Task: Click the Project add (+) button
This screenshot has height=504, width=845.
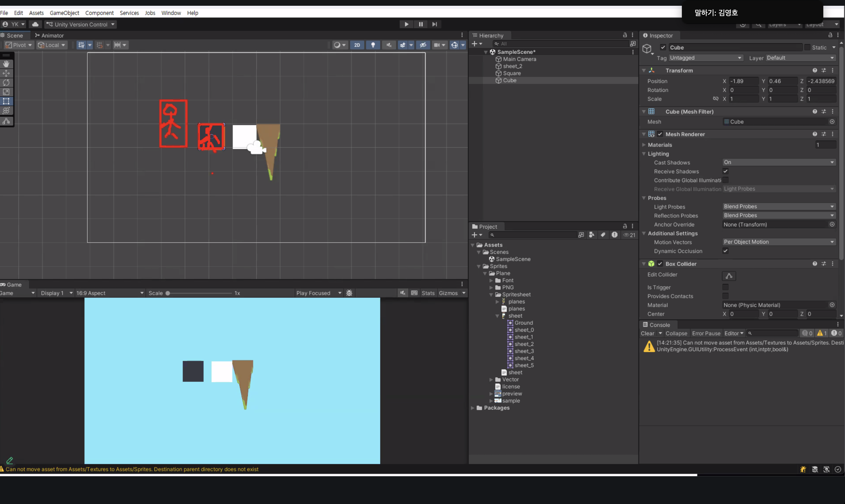Action: click(x=477, y=235)
